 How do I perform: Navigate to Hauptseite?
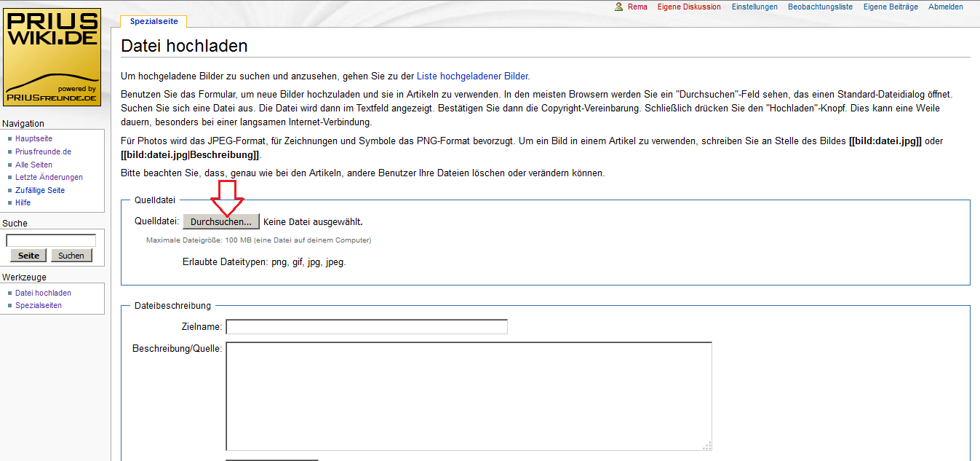click(x=33, y=138)
